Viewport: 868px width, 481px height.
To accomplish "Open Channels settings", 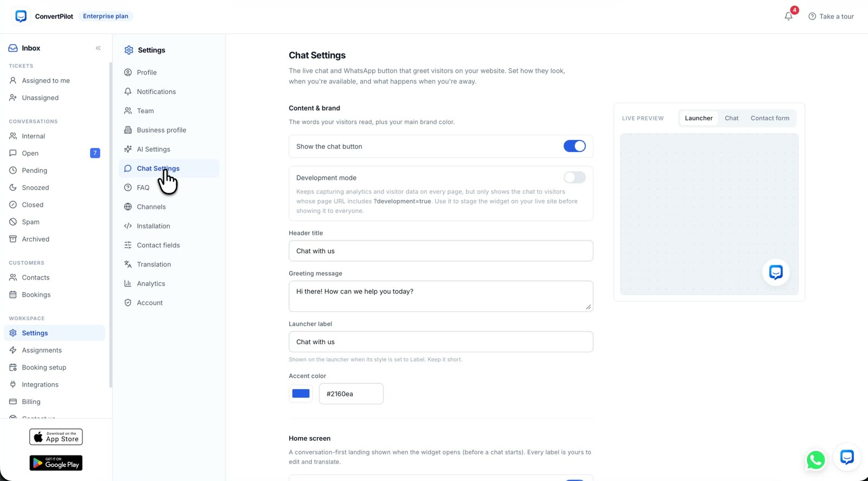I will pyautogui.click(x=169, y=207).
